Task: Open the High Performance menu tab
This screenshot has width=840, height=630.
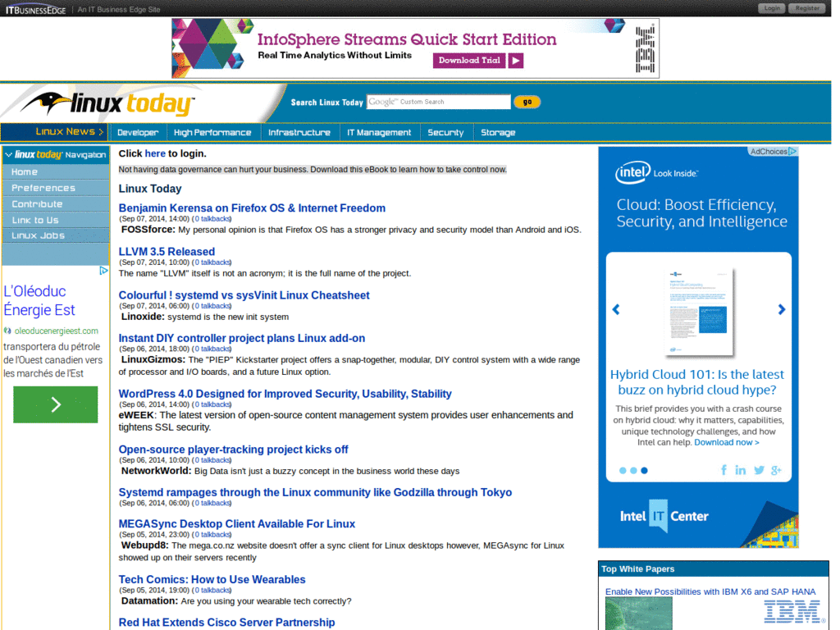Action: (212, 132)
